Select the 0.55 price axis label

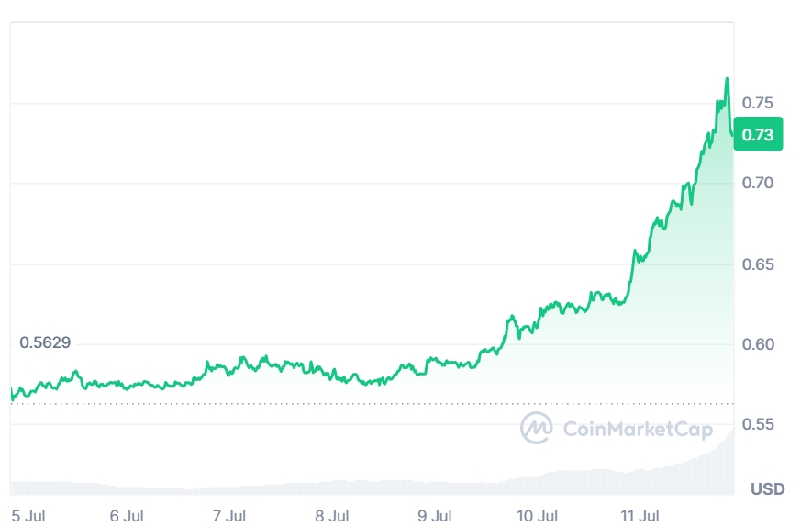(758, 424)
